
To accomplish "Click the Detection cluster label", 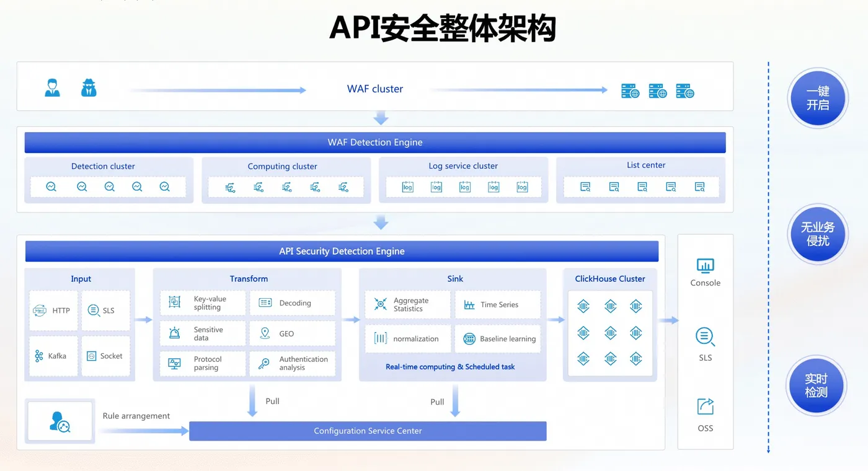I will [103, 166].
